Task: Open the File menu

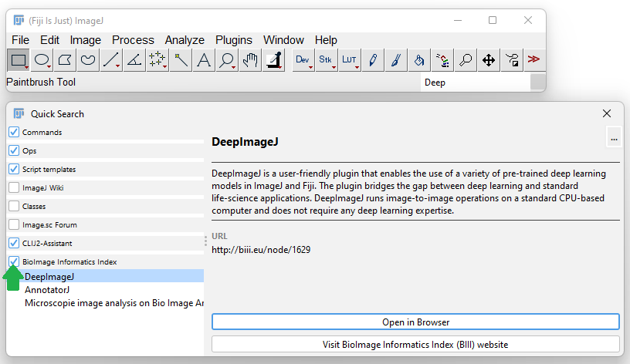Action: tap(21, 40)
